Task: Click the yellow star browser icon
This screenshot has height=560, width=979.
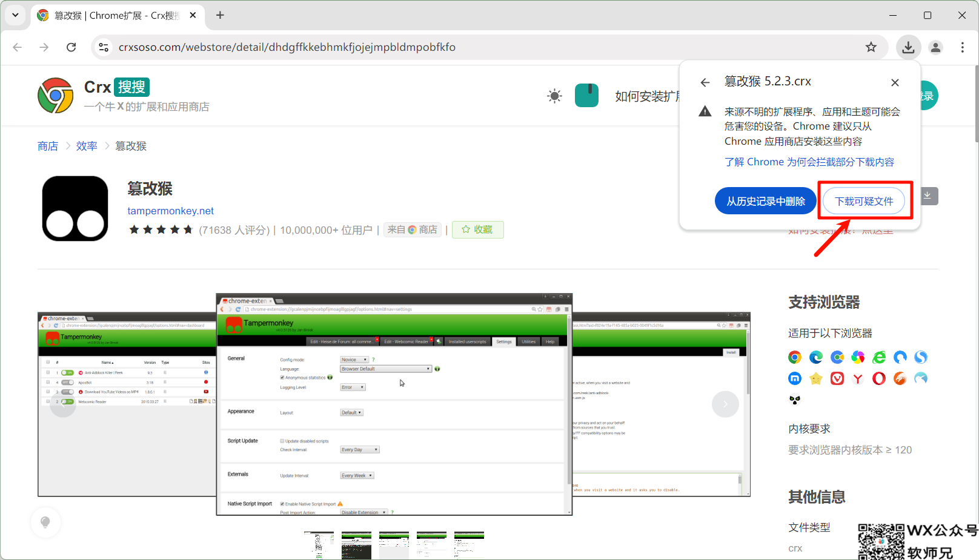Action: 816,378
